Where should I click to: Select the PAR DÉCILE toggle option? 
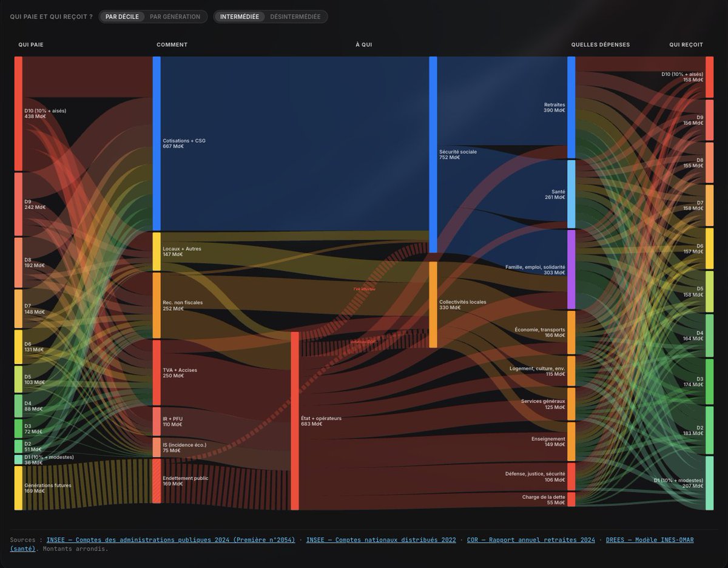[x=122, y=17]
